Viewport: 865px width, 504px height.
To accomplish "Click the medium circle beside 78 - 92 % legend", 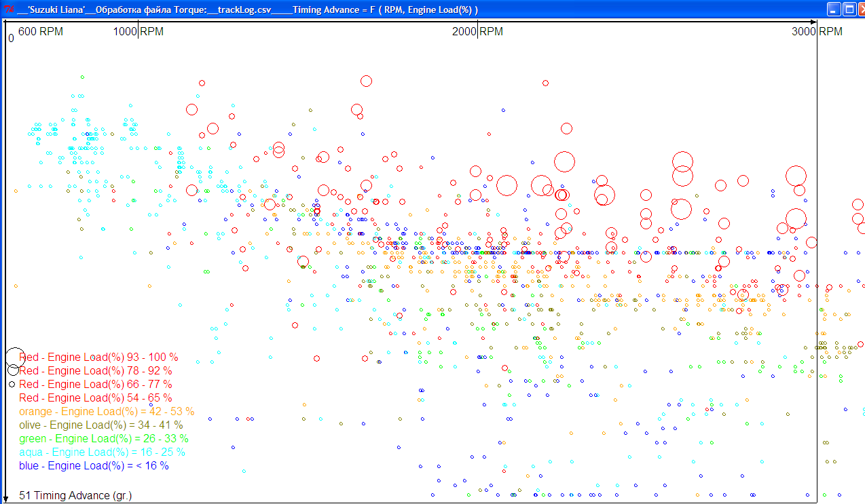I will pyautogui.click(x=13, y=370).
